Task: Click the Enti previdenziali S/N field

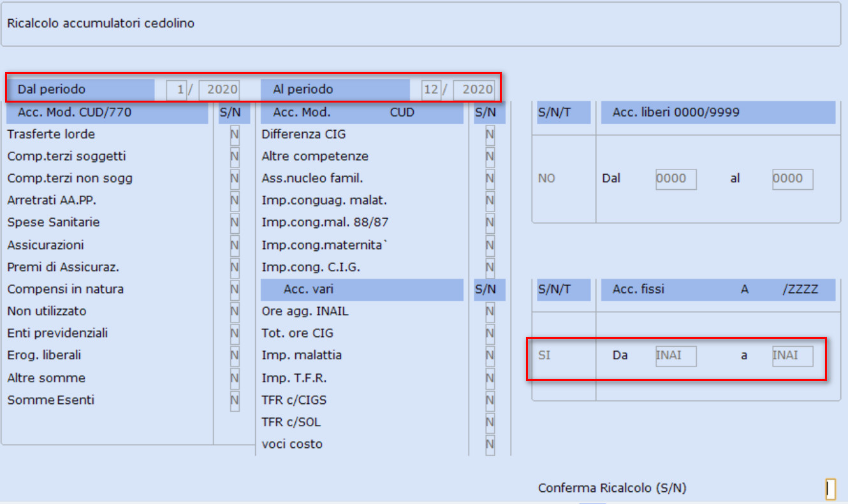Action: [235, 333]
